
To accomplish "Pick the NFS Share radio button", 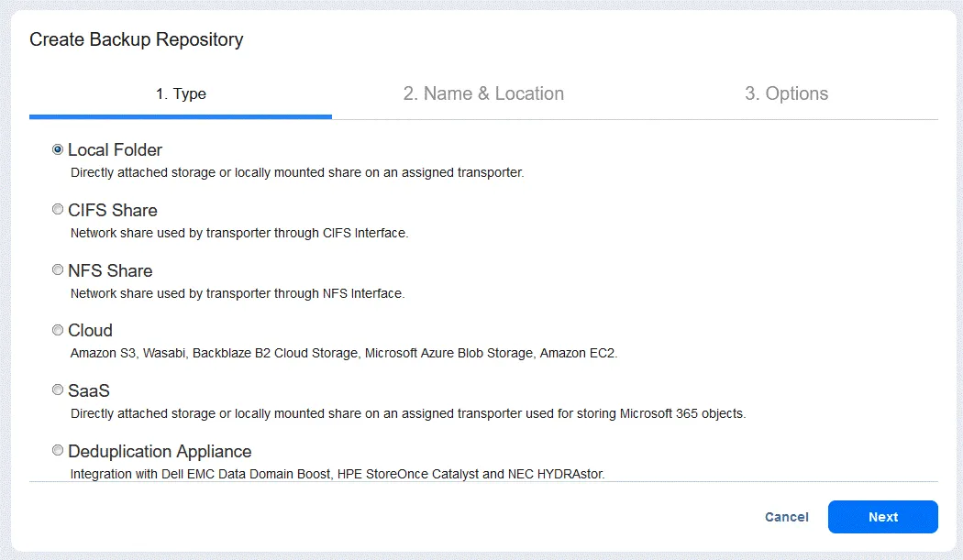I will tap(59, 270).
